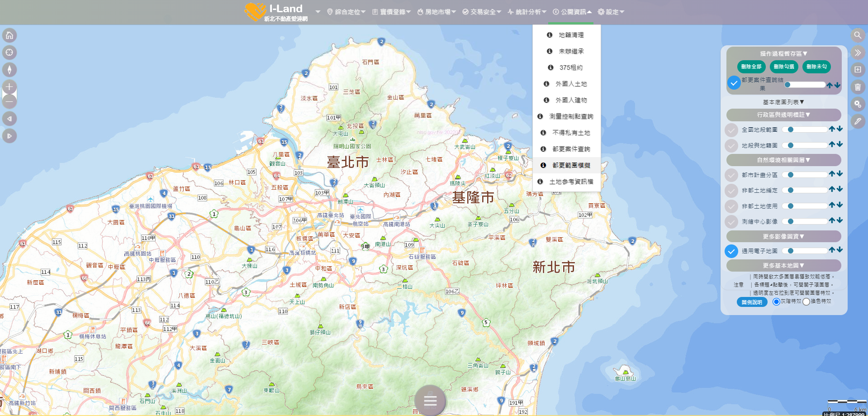Open the round hamburger menu button

(x=430, y=401)
